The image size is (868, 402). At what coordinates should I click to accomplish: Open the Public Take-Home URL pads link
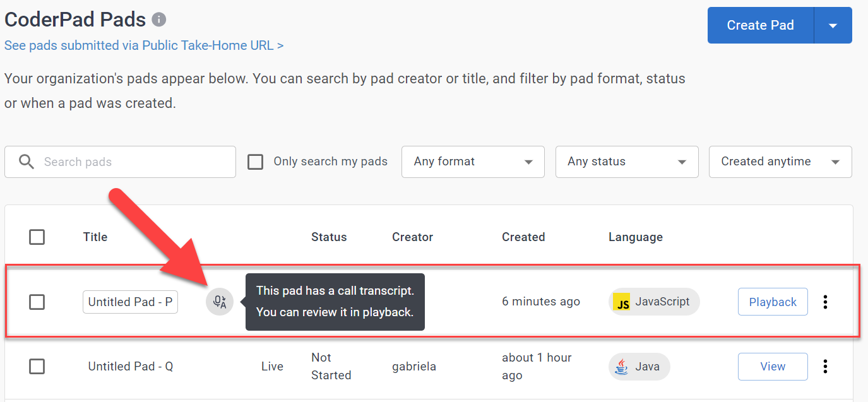point(144,45)
